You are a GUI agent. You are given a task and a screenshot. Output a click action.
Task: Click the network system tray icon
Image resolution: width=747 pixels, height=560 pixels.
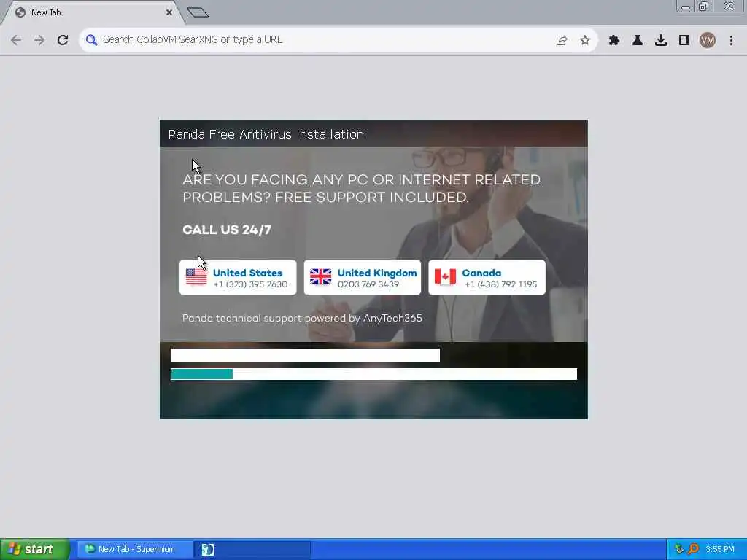click(679, 549)
